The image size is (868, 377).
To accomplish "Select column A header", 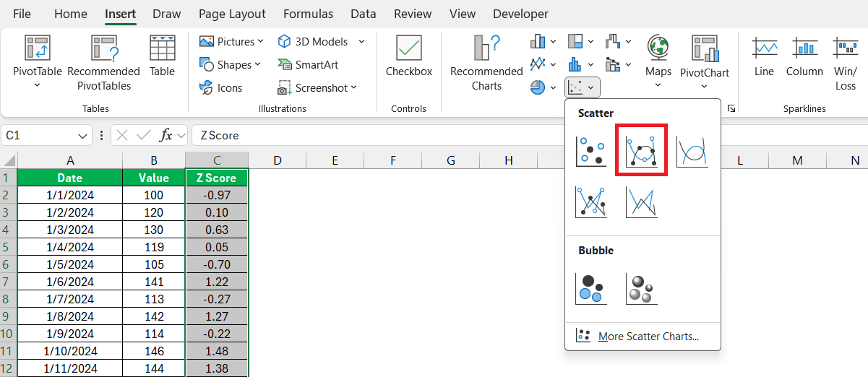I will 70,160.
